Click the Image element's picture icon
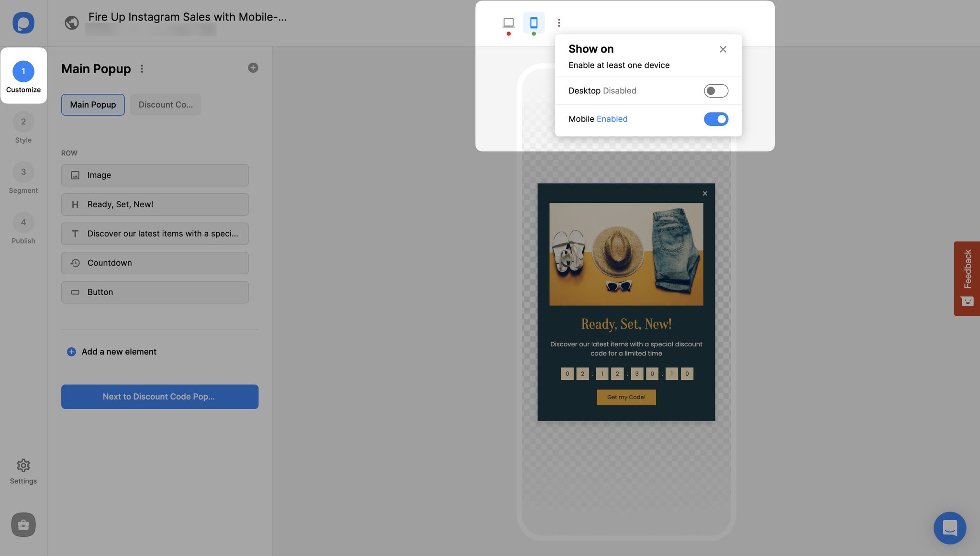The height and width of the screenshot is (556, 980). tap(75, 175)
